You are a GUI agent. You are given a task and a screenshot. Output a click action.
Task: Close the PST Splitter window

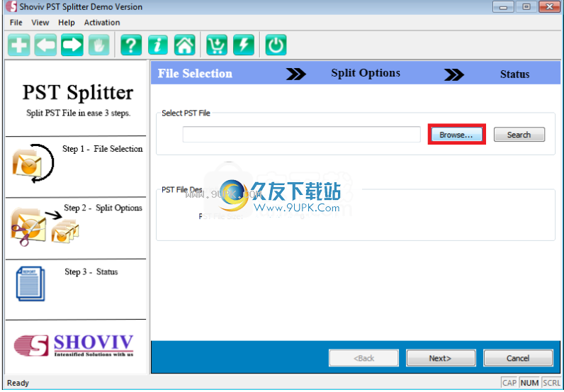[x=549, y=7]
